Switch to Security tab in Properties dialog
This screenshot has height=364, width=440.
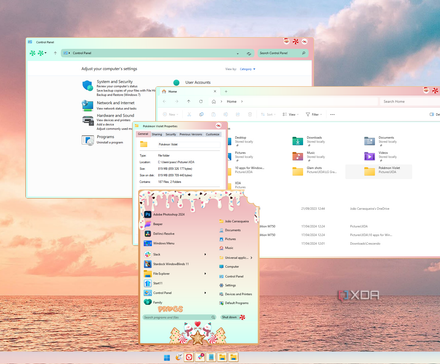(171, 134)
